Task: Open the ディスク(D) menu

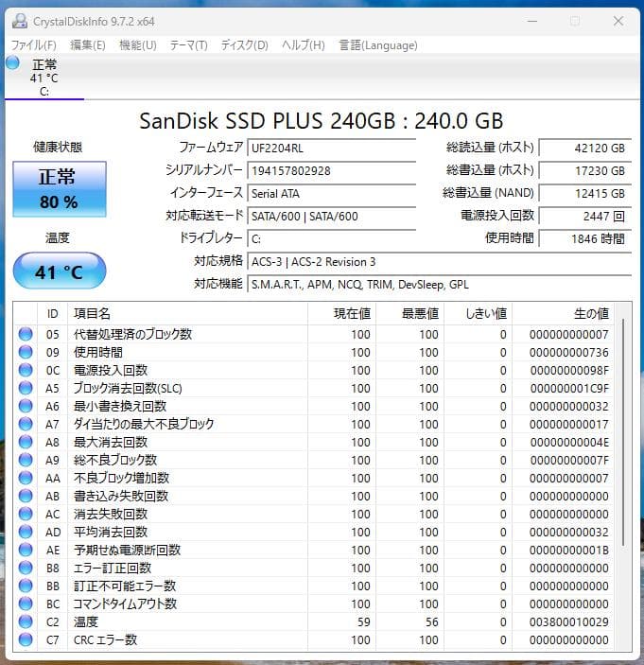Action: tap(245, 45)
